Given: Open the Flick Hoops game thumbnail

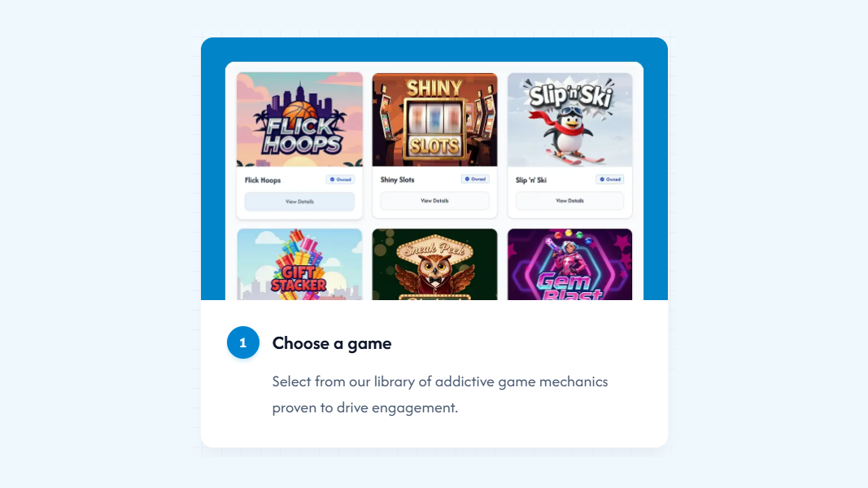Looking at the screenshot, I should pyautogui.click(x=299, y=120).
